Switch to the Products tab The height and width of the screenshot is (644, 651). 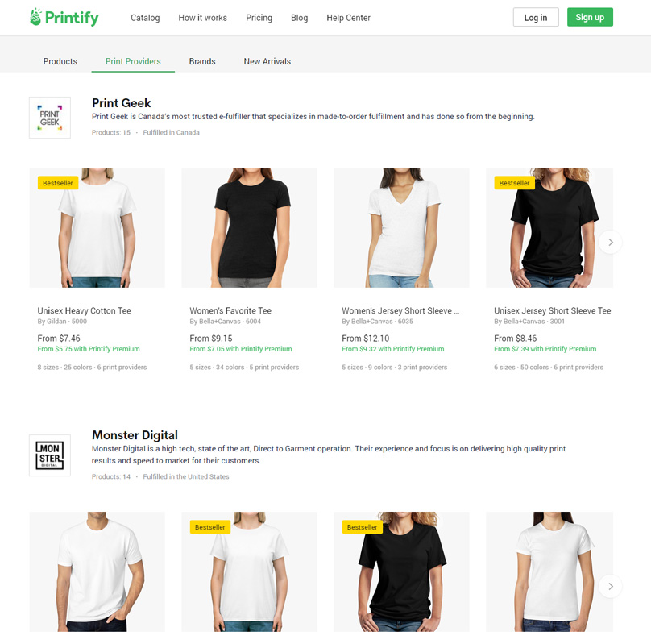(60, 61)
